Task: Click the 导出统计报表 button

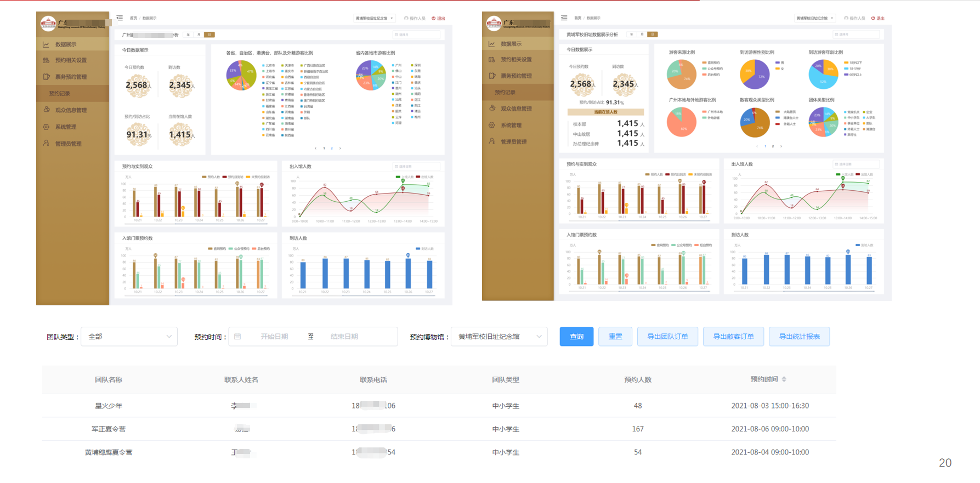Action: click(799, 337)
